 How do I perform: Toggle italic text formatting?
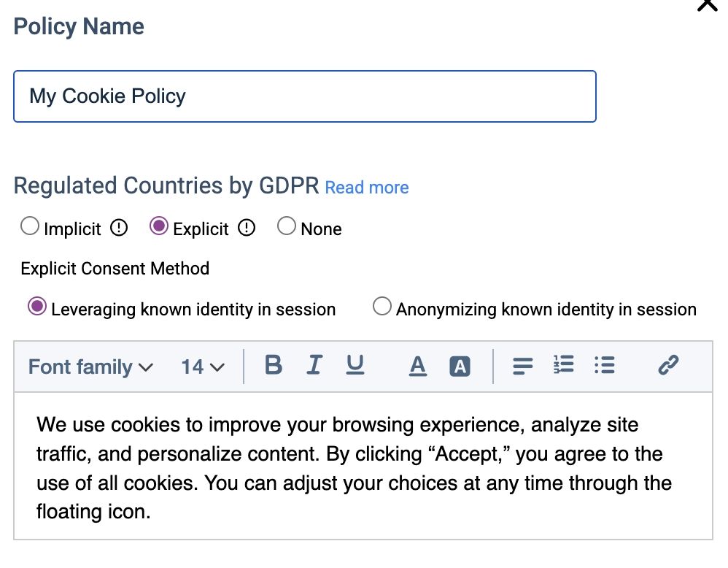tap(314, 365)
